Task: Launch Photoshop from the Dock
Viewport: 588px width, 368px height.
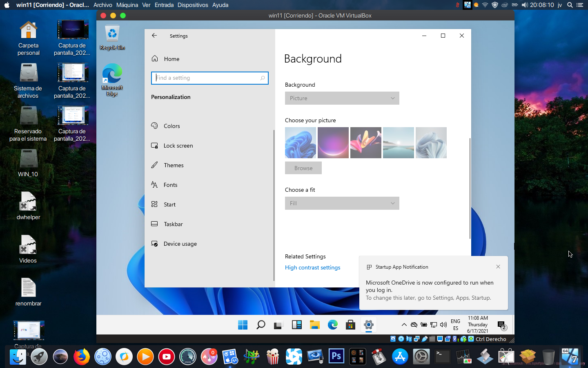Action: [336, 357]
